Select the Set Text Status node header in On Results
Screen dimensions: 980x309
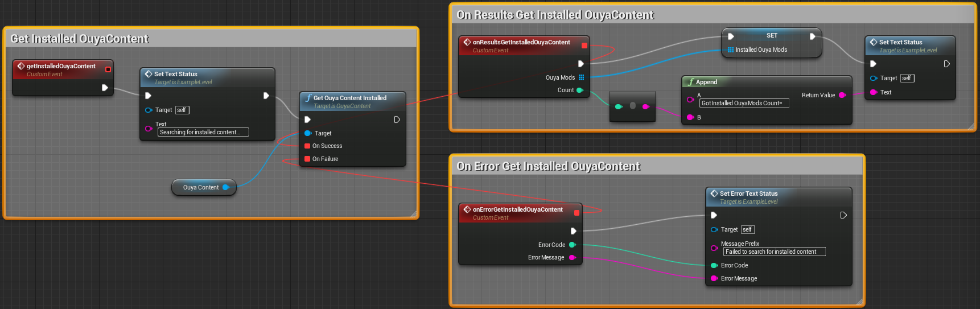pos(909,46)
